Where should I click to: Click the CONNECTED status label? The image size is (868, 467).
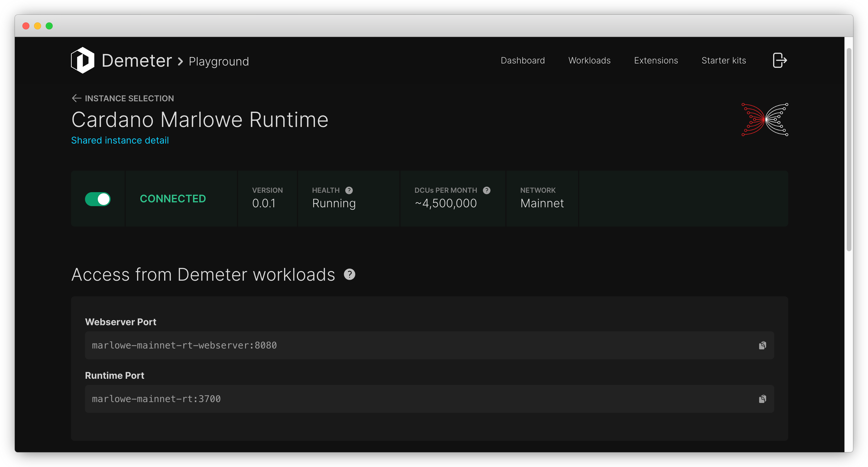point(173,199)
